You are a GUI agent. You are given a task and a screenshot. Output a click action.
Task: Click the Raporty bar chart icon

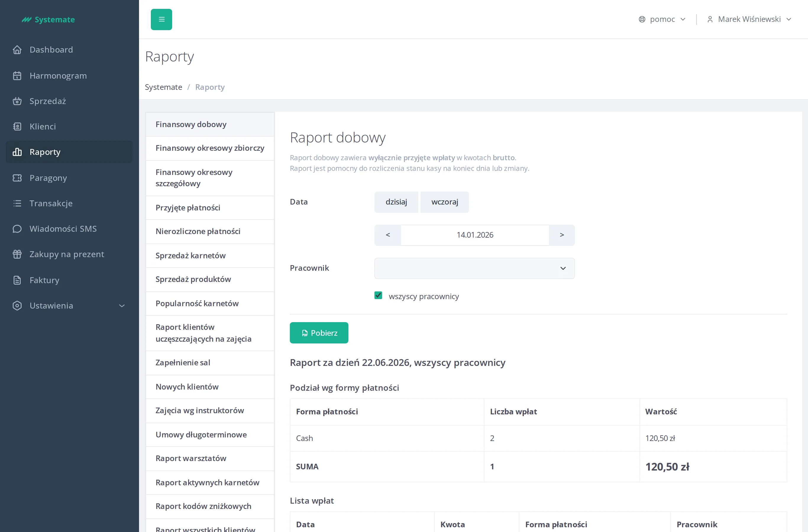click(17, 152)
